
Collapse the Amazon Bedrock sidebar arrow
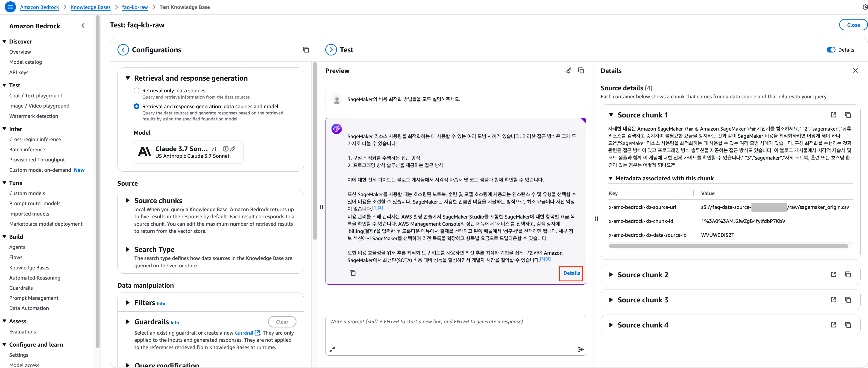pyautogui.click(x=83, y=26)
